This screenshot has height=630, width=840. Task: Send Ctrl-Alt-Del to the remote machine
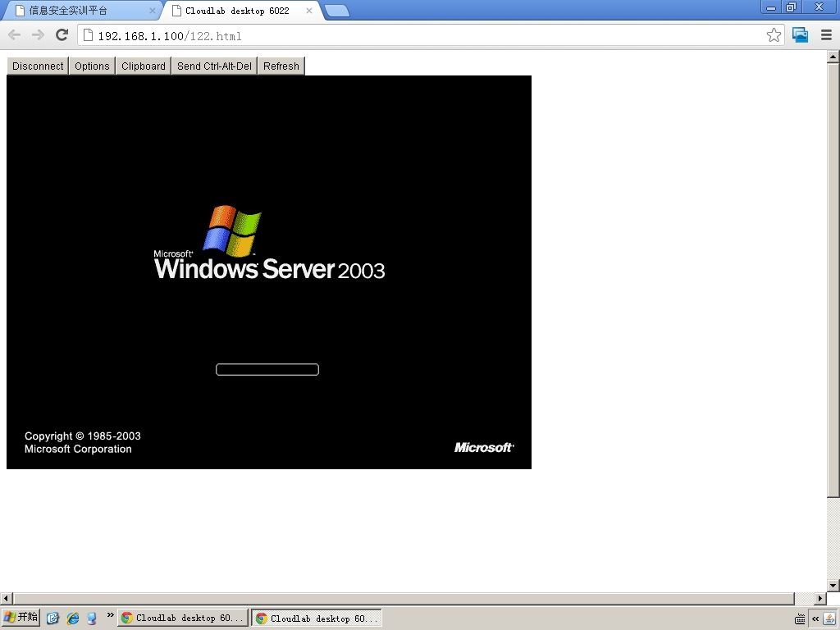(214, 66)
